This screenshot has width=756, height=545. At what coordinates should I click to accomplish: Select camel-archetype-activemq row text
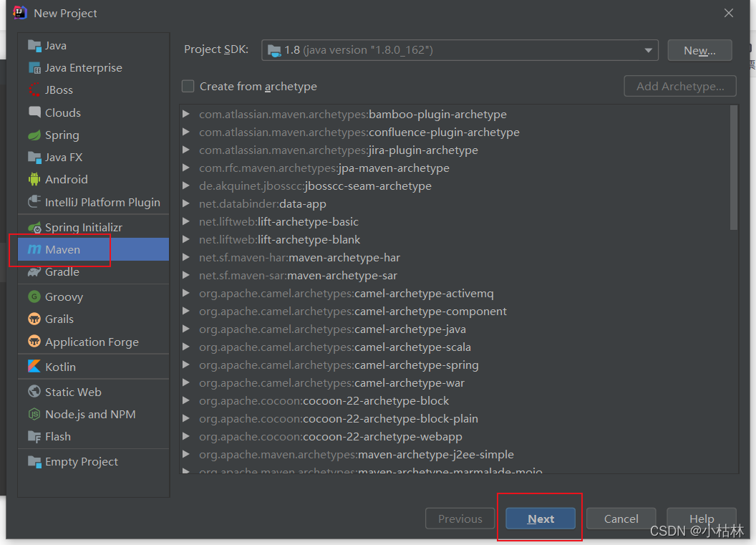coord(346,293)
